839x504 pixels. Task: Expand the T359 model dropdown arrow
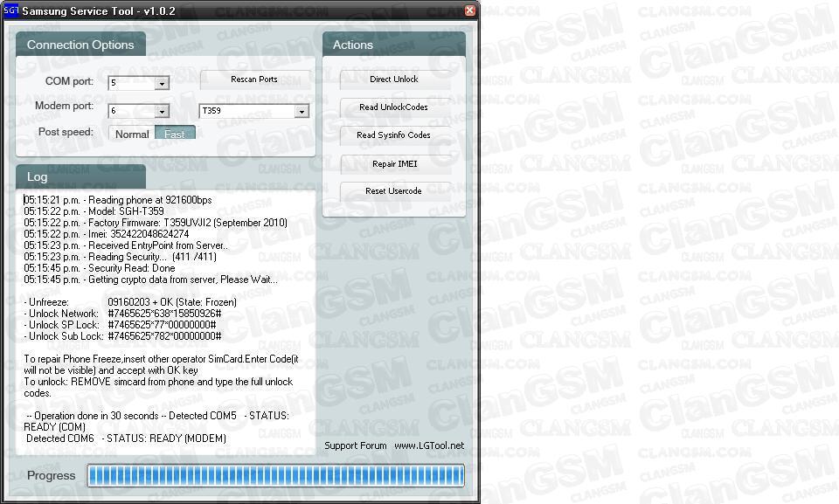302,111
